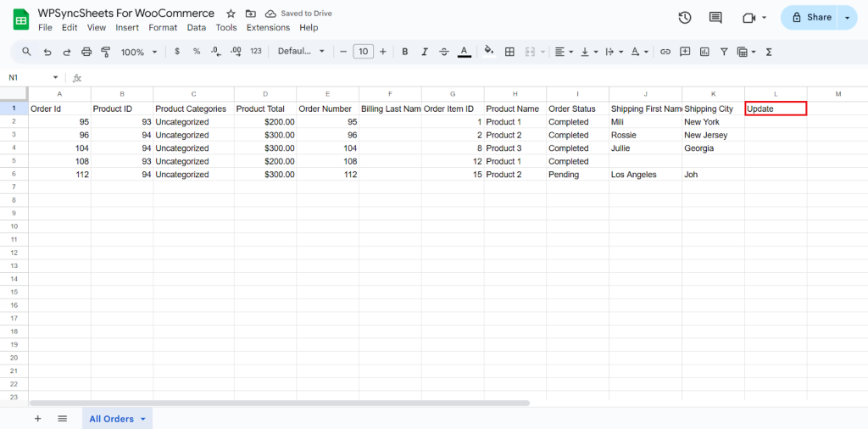Click the move to folder icon
This screenshot has height=429, width=868.
[251, 14]
